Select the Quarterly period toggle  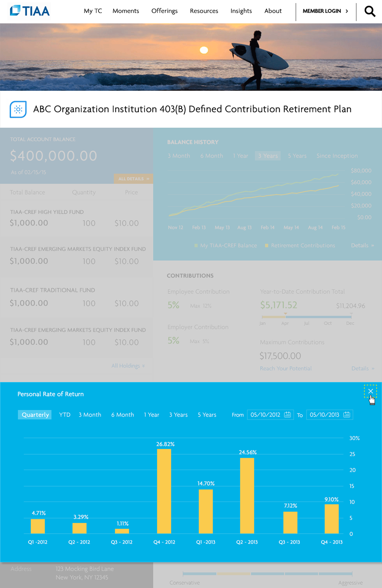pos(35,415)
